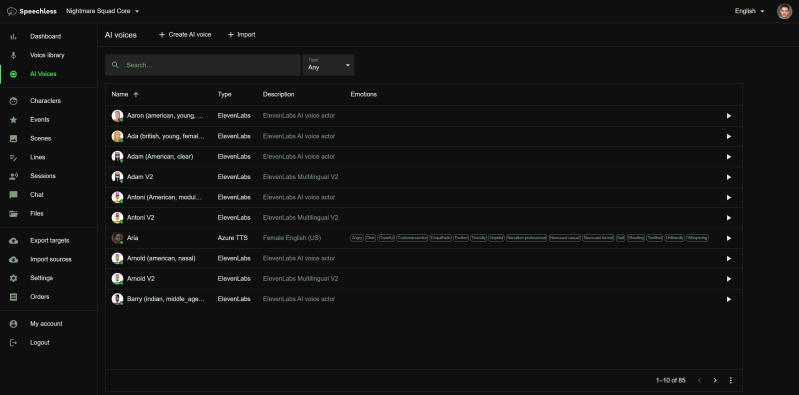Open the pagination more options menu
799x395 pixels.
pyautogui.click(x=731, y=380)
